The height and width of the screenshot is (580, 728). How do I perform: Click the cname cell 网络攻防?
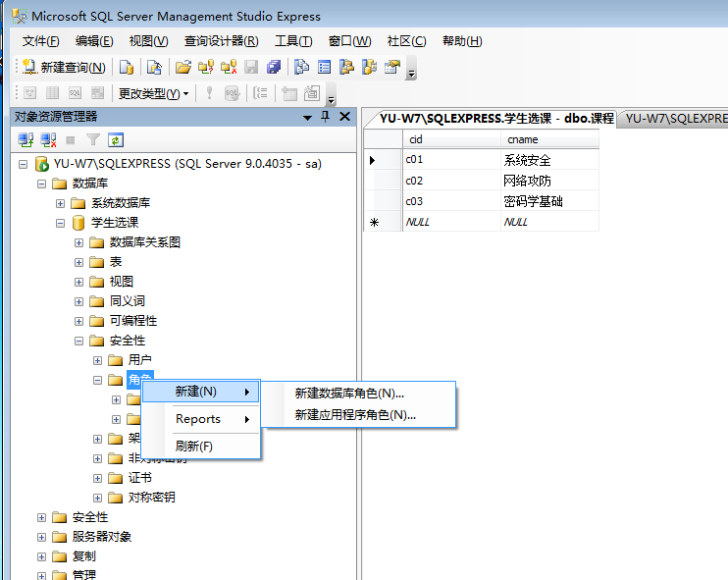549,181
